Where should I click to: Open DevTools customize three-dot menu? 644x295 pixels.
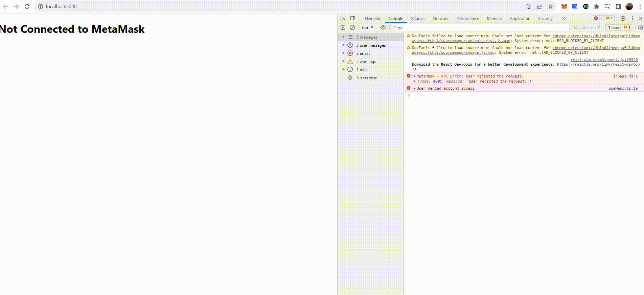pyautogui.click(x=632, y=18)
